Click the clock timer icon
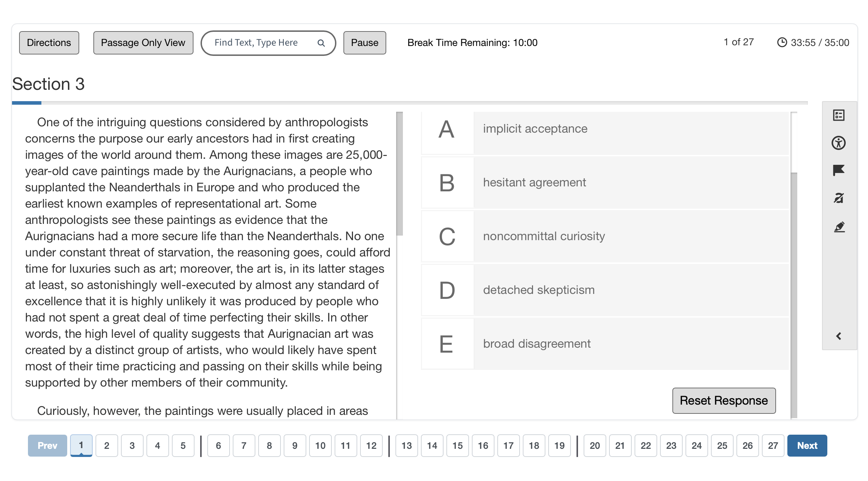The width and height of the screenshot is (868, 481). (x=782, y=42)
